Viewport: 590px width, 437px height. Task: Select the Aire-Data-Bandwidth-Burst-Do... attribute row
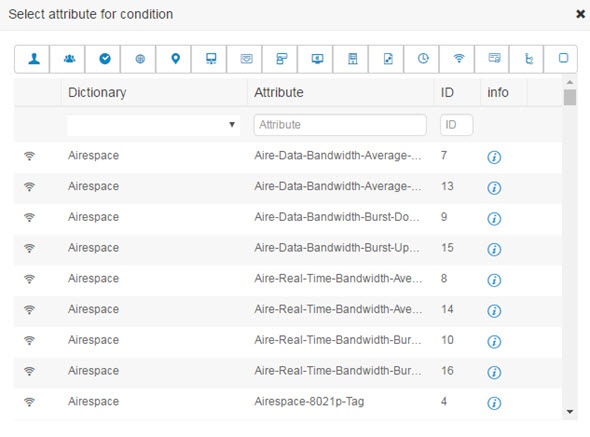click(x=288, y=217)
